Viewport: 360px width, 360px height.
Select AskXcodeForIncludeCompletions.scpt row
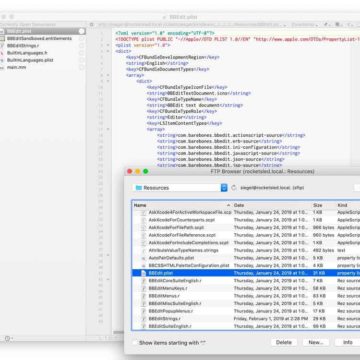pos(246,243)
